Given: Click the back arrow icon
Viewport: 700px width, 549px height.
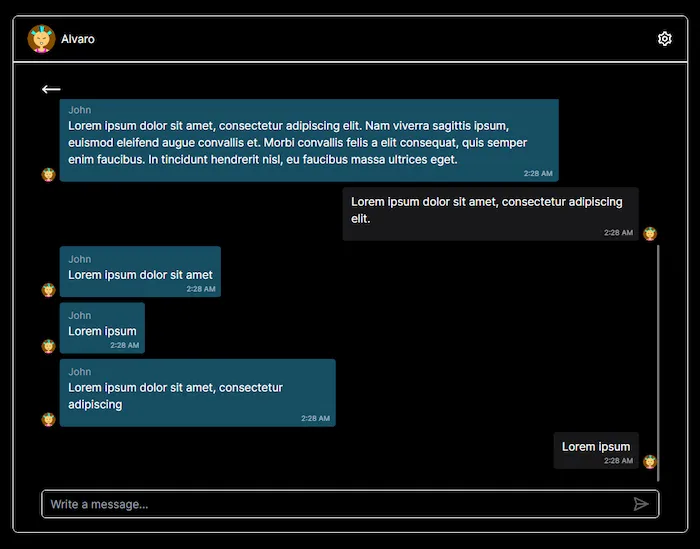Looking at the screenshot, I should coord(51,89).
